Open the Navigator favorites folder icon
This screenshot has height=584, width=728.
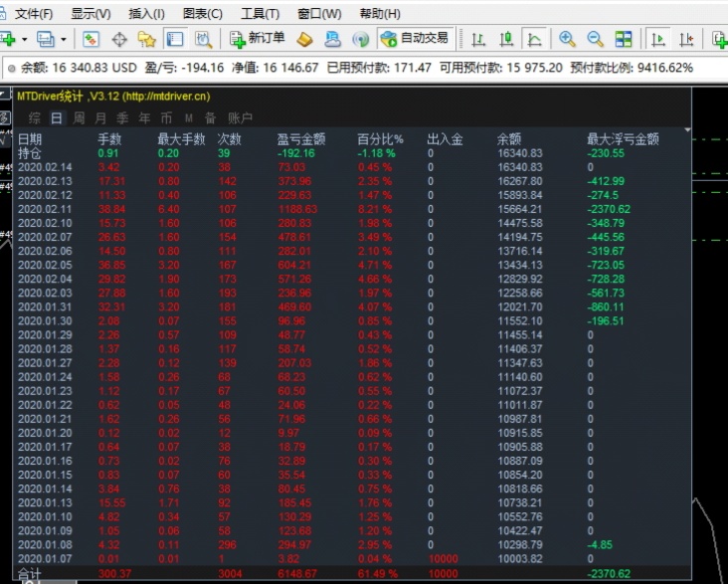(147, 40)
